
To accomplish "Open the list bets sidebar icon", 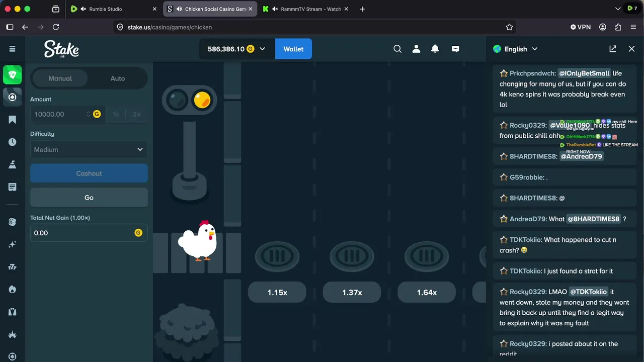I will pos(13,187).
